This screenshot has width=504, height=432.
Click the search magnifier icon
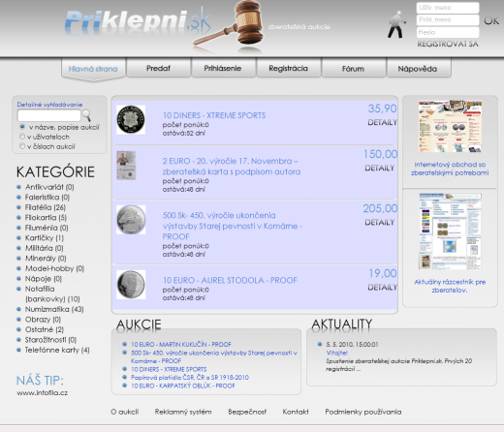pyautogui.click(x=86, y=115)
